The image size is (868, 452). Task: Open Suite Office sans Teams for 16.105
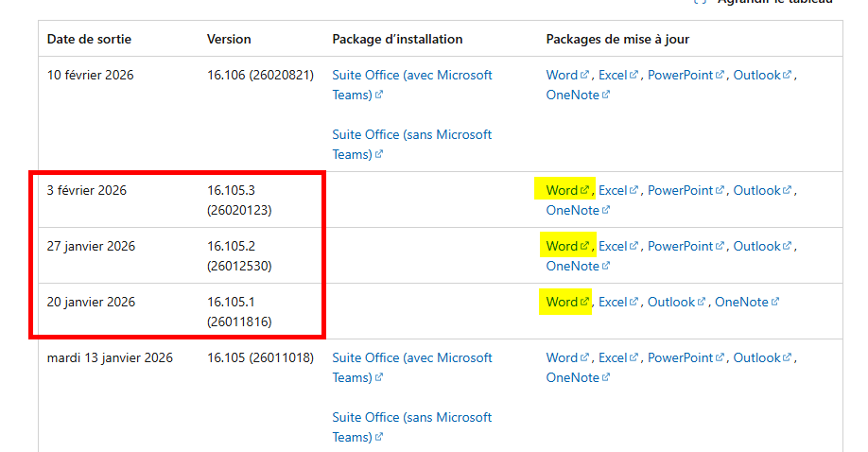click(x=412, y=427)
